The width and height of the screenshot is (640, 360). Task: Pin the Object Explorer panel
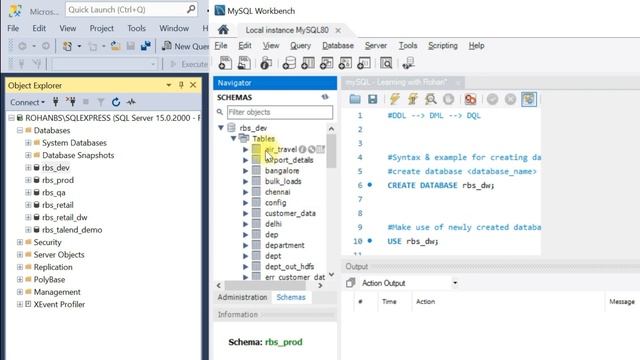181,85
